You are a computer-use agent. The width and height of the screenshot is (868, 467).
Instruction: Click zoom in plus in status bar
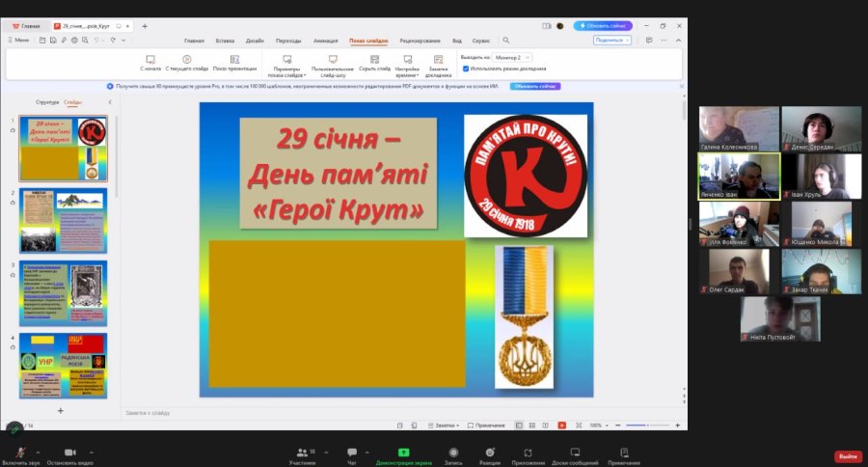click(678, 426)
